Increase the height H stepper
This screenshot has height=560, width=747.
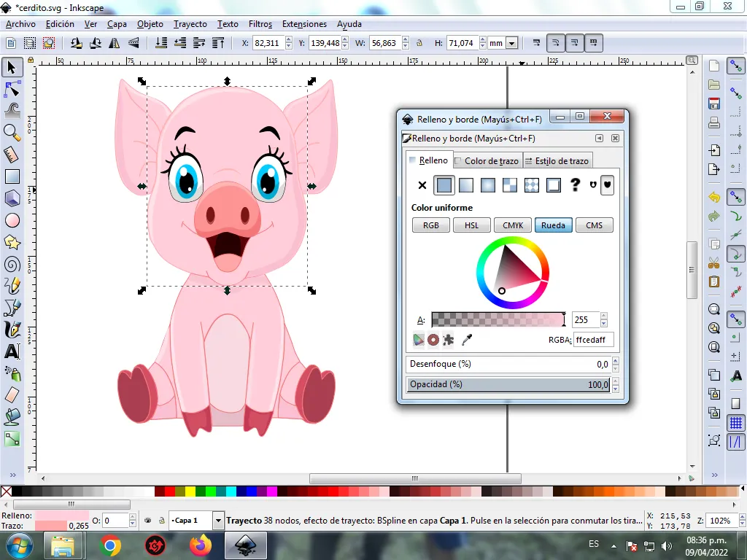click(x=483, y=40)
